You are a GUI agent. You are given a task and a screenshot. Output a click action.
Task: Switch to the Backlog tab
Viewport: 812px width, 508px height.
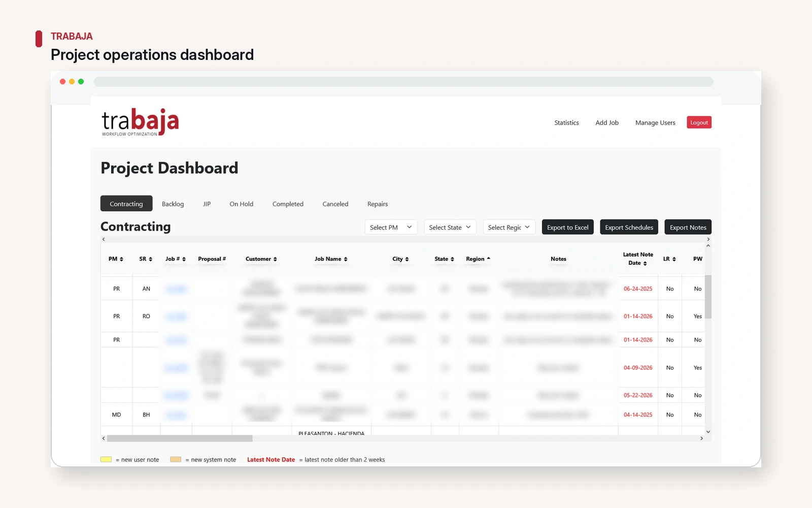point(173,204)
